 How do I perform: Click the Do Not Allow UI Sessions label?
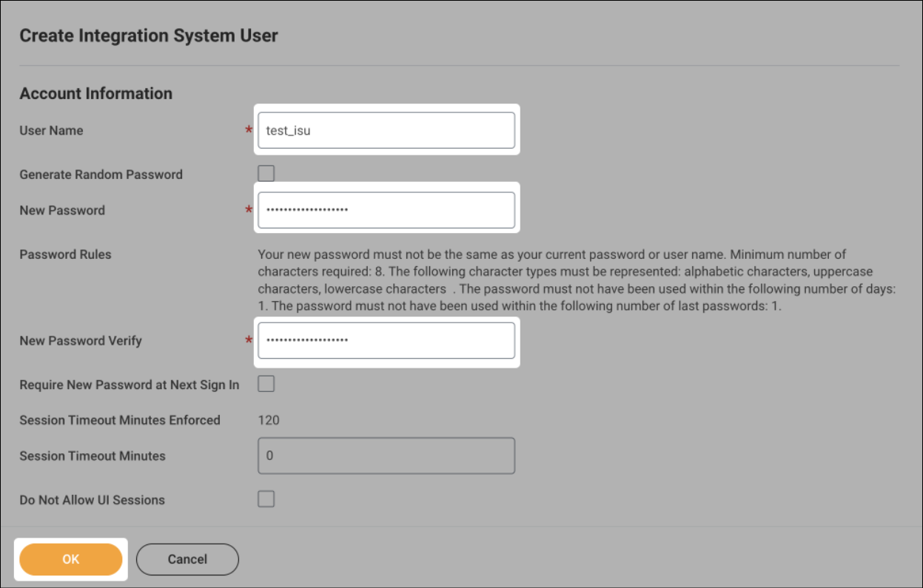click(92, 500)
